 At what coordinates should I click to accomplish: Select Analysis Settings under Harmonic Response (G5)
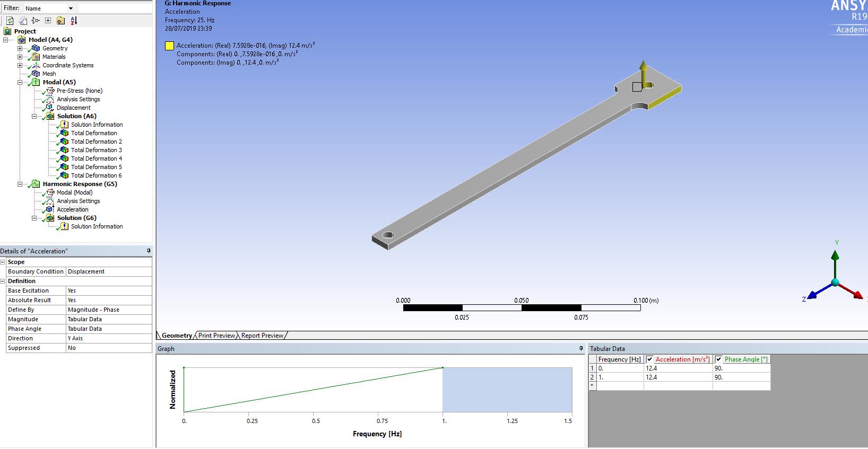(78, 201)
